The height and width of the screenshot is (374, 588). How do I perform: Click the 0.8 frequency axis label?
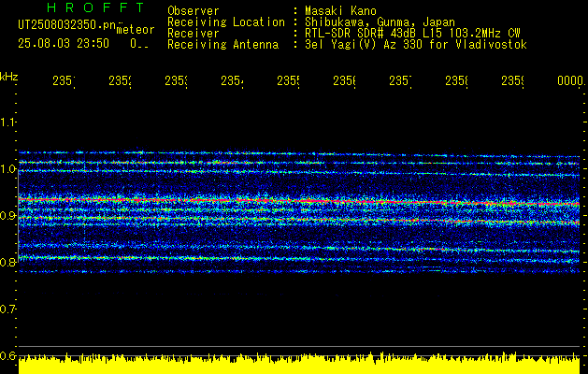(7, 262)
